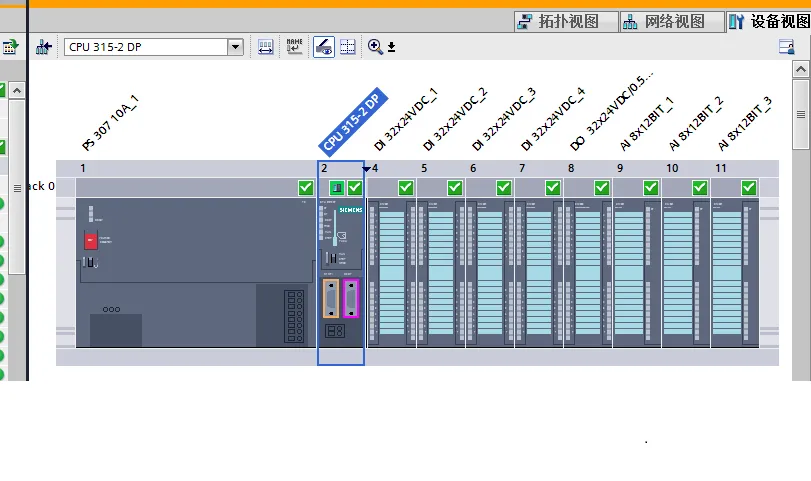Image resolution: width=811 pixels, height=481 pixels.
Task: Click the up arrow of the left panel scrollbar
Action: [x=17, y=91]
